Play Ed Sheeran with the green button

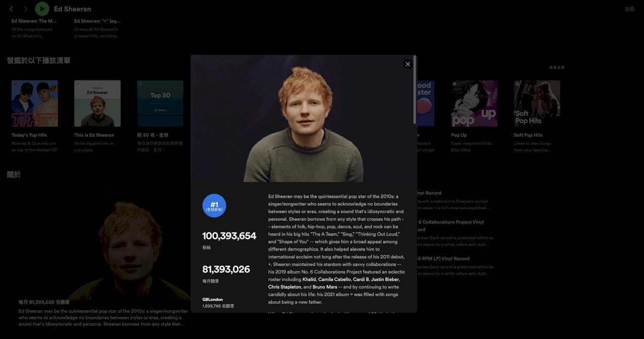(x=42, y=9)
